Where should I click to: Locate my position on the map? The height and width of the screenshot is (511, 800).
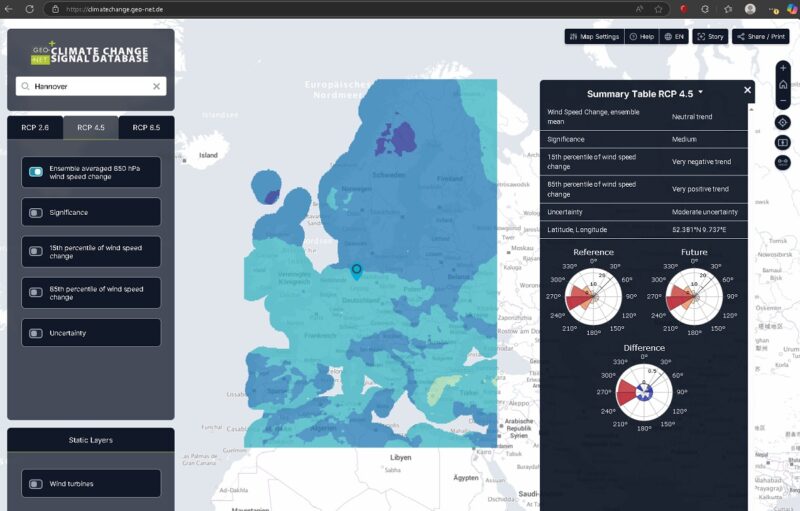783,122
